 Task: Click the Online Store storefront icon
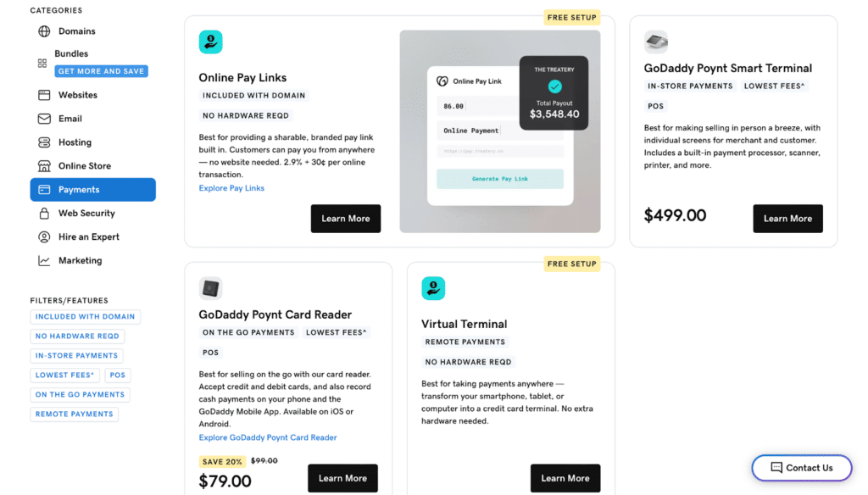point(44,166)
